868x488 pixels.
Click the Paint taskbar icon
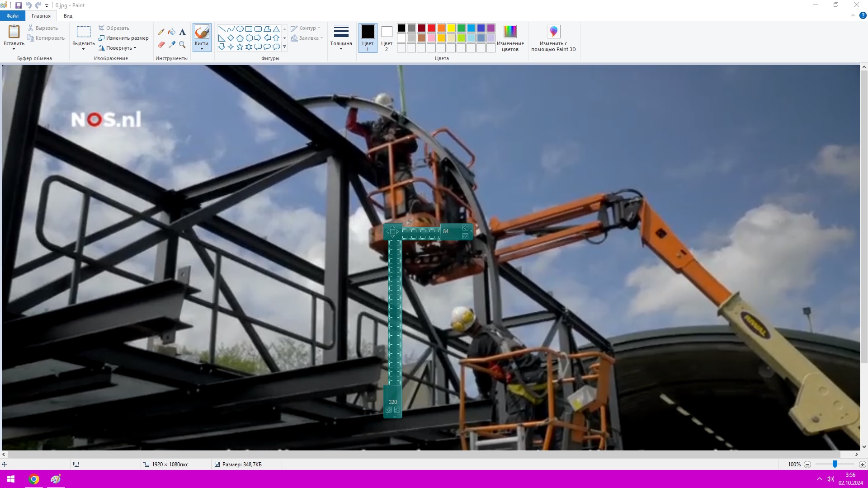click(x=56, y=479)
